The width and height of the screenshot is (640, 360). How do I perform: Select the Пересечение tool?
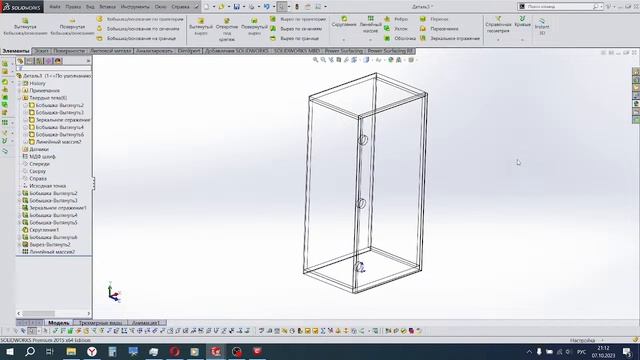coord(439,29)
